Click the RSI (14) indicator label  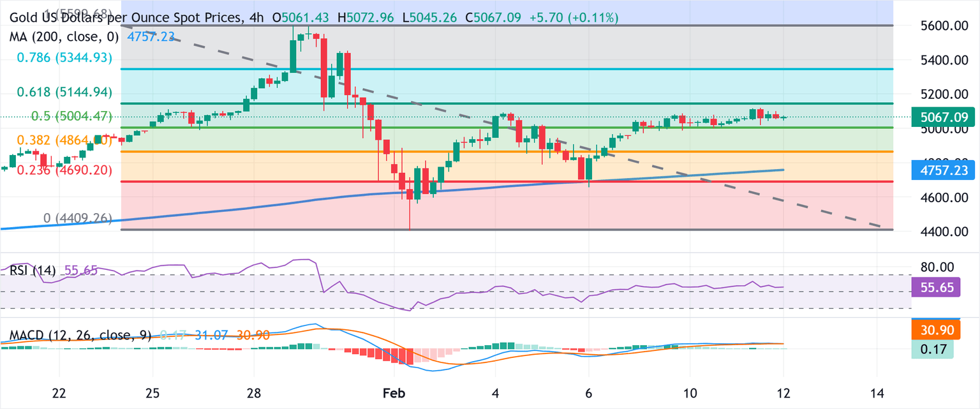coord(32,271)
